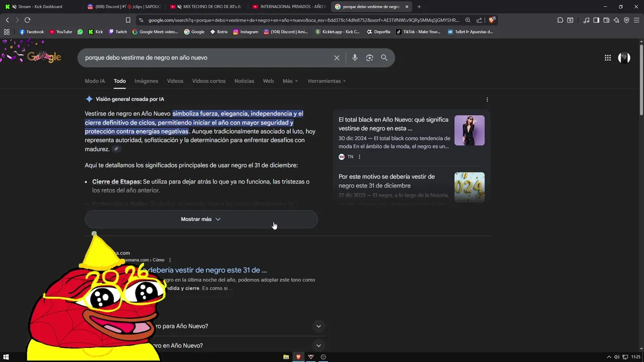Viewport: 644px width, 362px height.
Task: Expand 'Más' search filter dropdown
Action: 290,81
